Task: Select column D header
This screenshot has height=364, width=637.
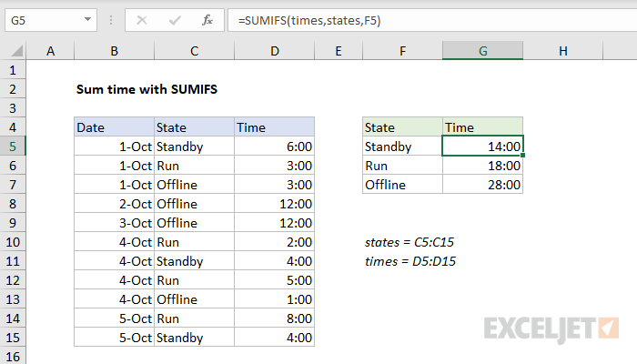Action: point(275,51)
